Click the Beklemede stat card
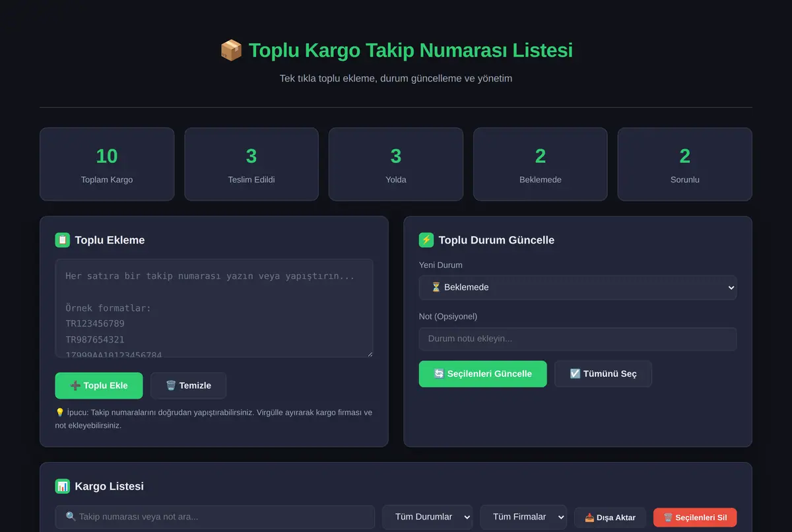The width and height of the screenshot is (792, 532). tap(541, 164)
